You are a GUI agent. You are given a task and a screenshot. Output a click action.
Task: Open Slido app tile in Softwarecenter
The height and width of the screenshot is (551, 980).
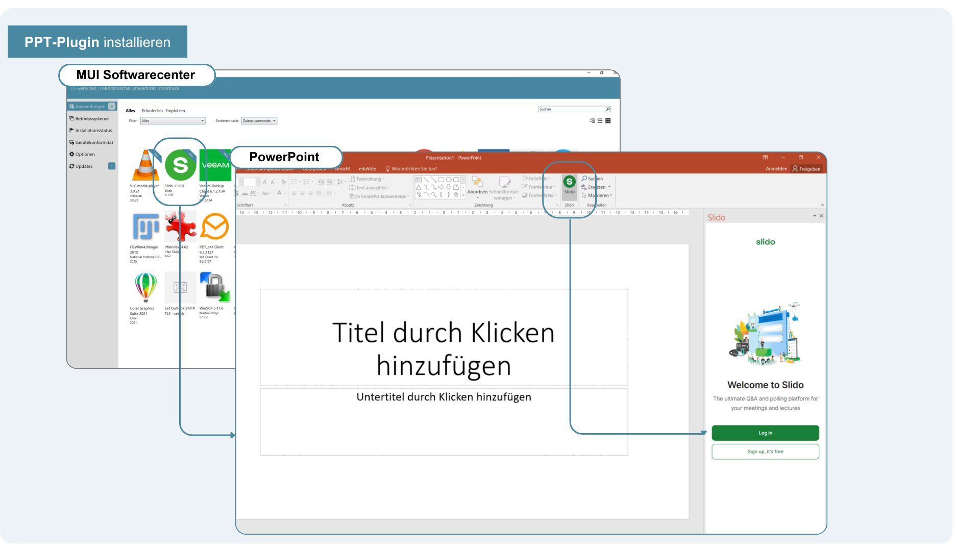tap(180, 172)
